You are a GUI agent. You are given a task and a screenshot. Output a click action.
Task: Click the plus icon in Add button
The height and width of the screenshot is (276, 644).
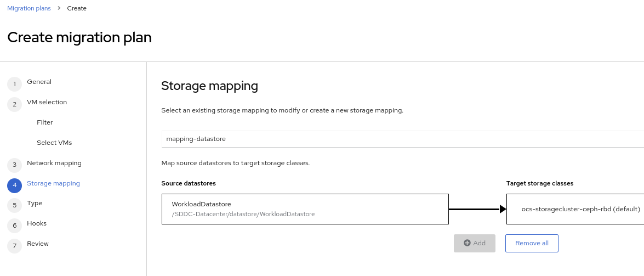pyautogui.click(x=467, y=243)
